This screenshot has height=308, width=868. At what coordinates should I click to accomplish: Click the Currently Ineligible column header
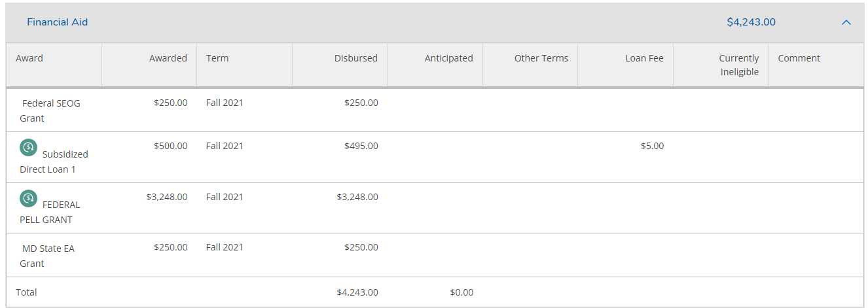[x=739, y=65]
